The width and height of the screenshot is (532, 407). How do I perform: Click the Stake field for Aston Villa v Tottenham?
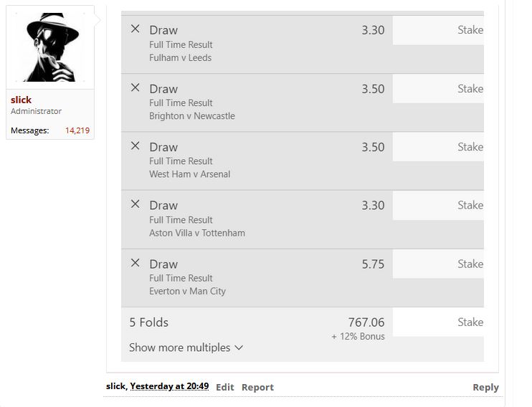[x=438, y=205]
